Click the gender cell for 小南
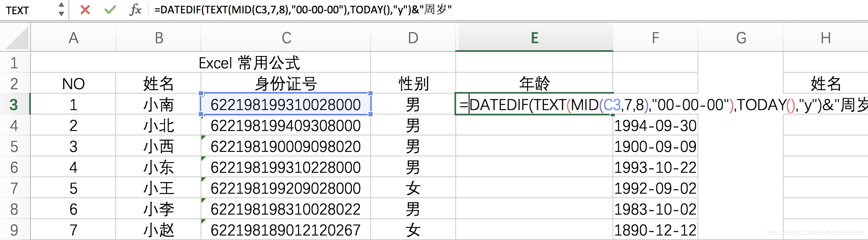 (413, 104)
